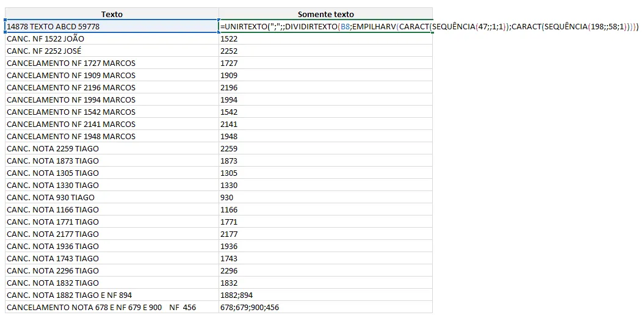Click result cell '1882;894'
Screen dimensions: 644x315
pyautogui.click(x=326, y=295)
